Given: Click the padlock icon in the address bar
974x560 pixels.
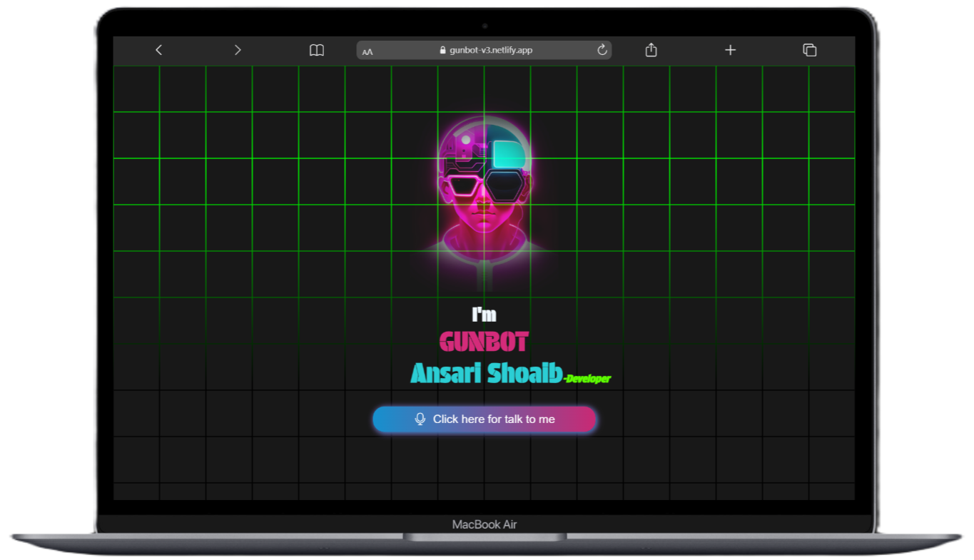Looking at the screenshot, I should tap(442, 51).
